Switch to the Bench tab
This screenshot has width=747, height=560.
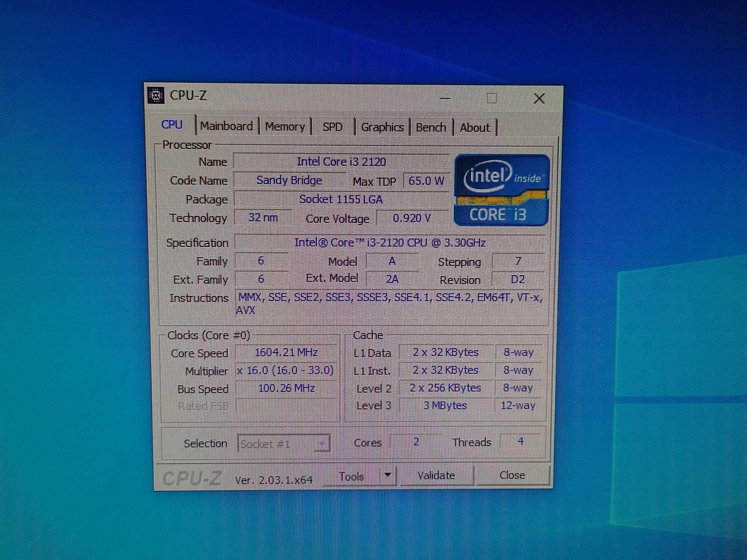click(x=431, y=128)
